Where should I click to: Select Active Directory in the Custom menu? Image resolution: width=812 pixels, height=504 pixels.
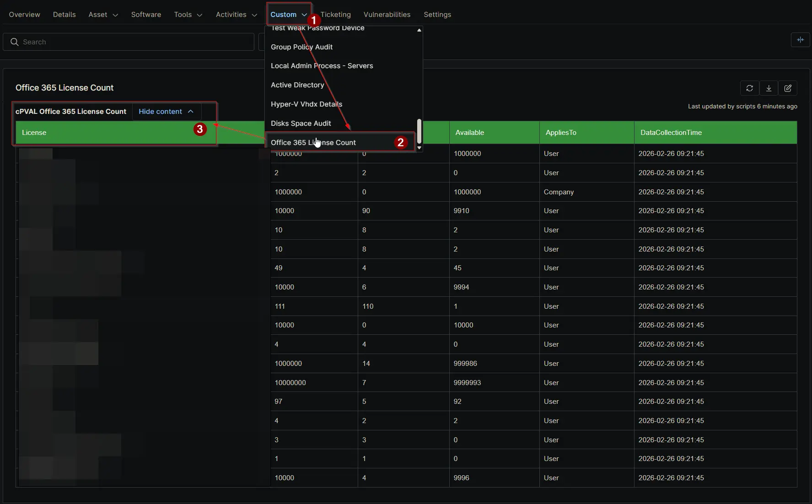point(297,85)
